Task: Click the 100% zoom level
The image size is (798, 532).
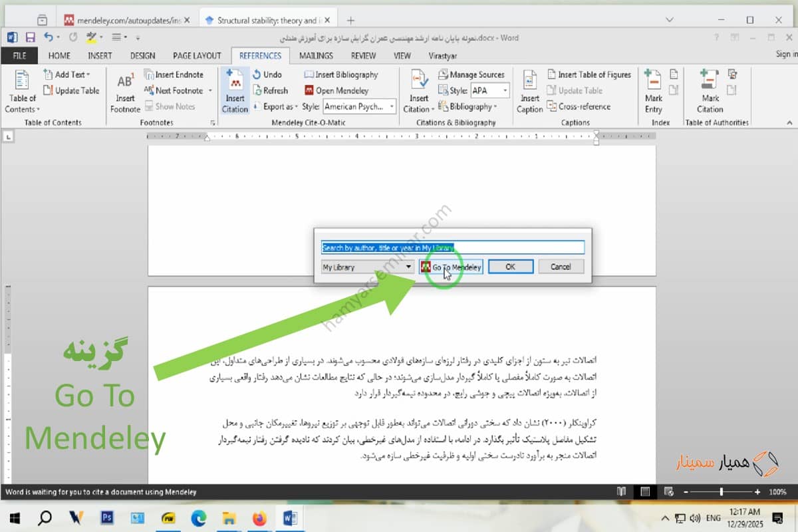Action: point(777,492)
